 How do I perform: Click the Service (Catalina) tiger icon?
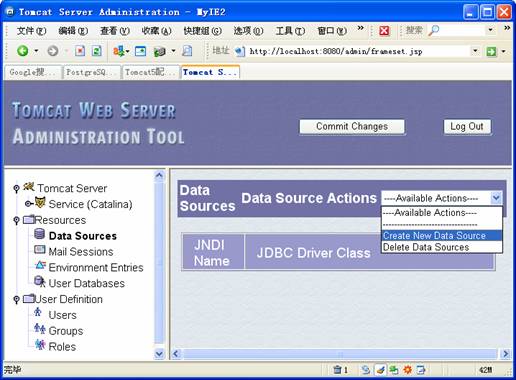[40, 202]
